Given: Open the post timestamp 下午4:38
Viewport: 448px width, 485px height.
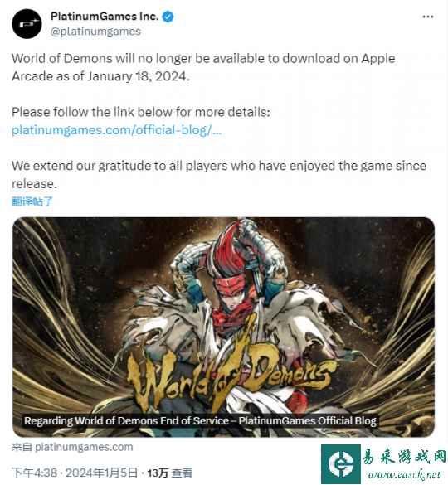Looking at the screenshot, I should (34, 473).
